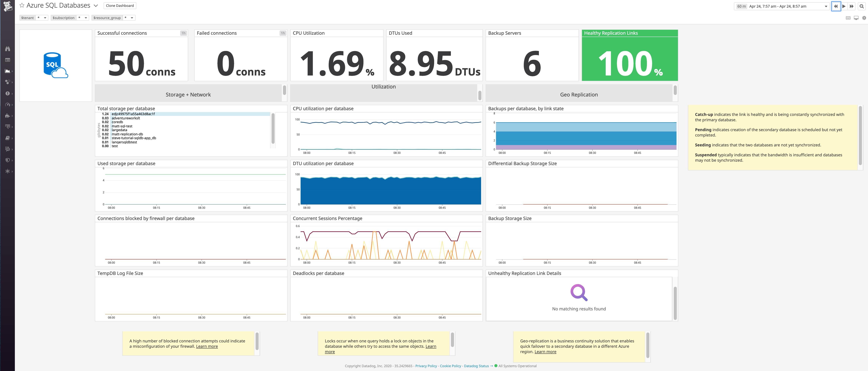
Task: Open Watchdog using the binoculars sidebar icon
Action: pos(8,49)
